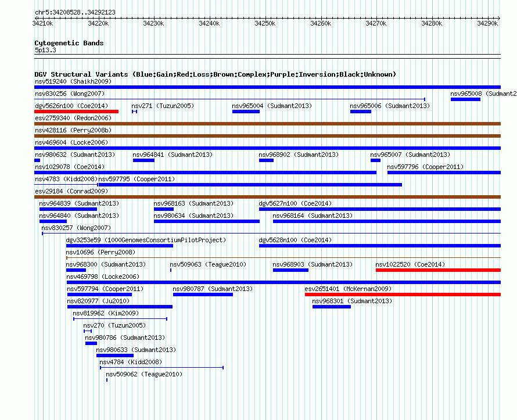Click the nsv271 (Tuzun2005) variant label

[x=163, y=106]
